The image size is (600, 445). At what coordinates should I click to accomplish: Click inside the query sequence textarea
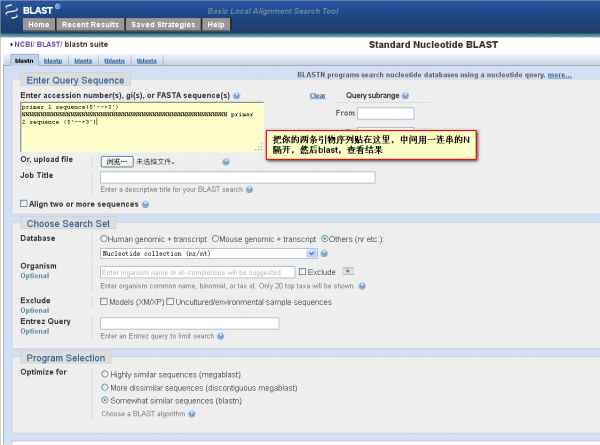tap(142, 127)
